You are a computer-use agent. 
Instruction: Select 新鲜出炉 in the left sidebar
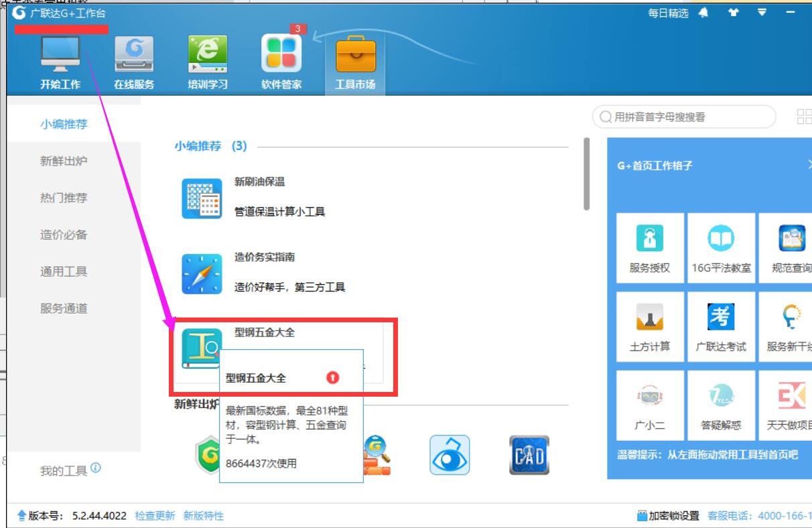pos(64,161)
